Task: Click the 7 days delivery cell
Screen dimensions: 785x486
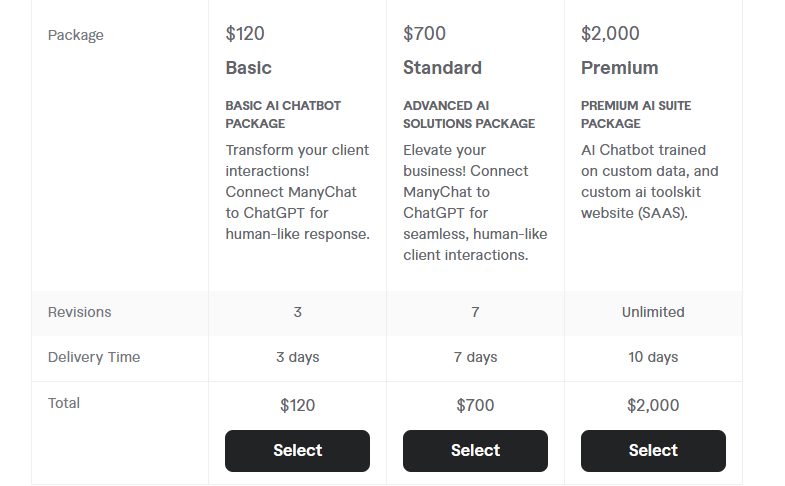Action: pyautogui.click(x=475, y=357)
